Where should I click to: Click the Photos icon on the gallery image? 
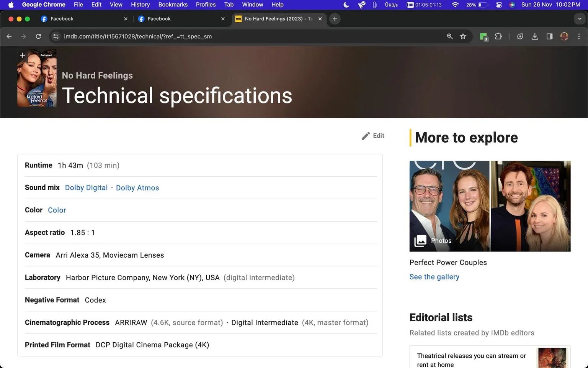[x=420, y=240]
